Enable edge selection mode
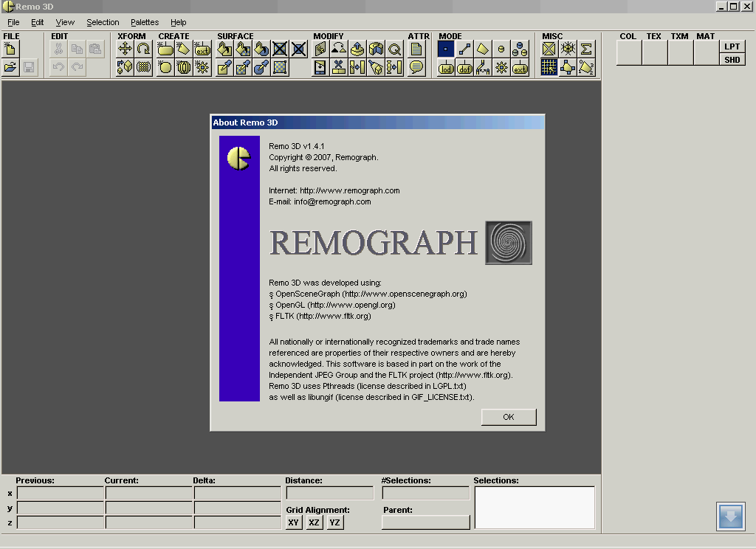Viewport: 756px width, 549px height. point(464,49)
